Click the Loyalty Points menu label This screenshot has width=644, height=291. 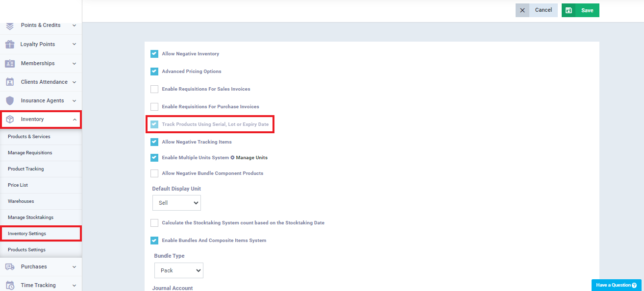(38, 44)
